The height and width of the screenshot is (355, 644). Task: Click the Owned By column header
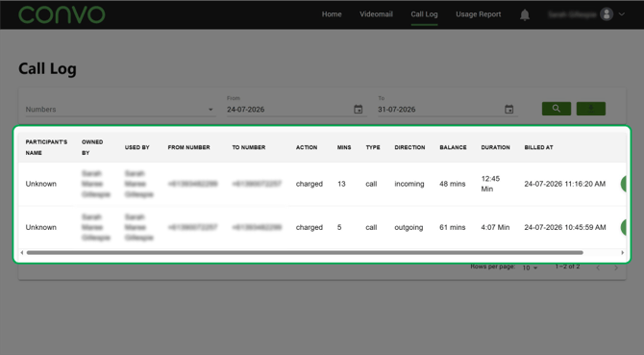92,147
